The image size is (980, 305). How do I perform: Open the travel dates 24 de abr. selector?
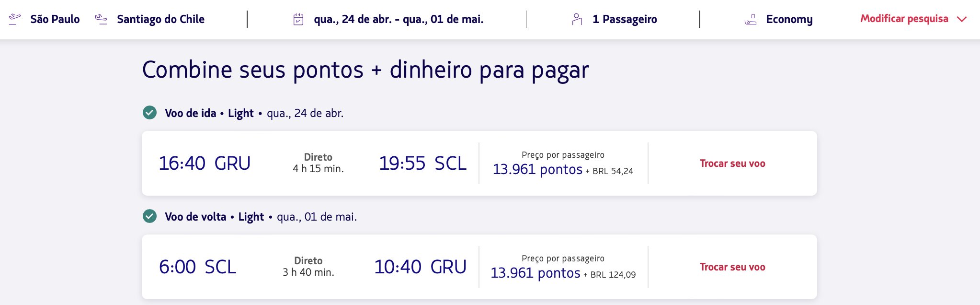pyautogui.click(x=399, y=19)
